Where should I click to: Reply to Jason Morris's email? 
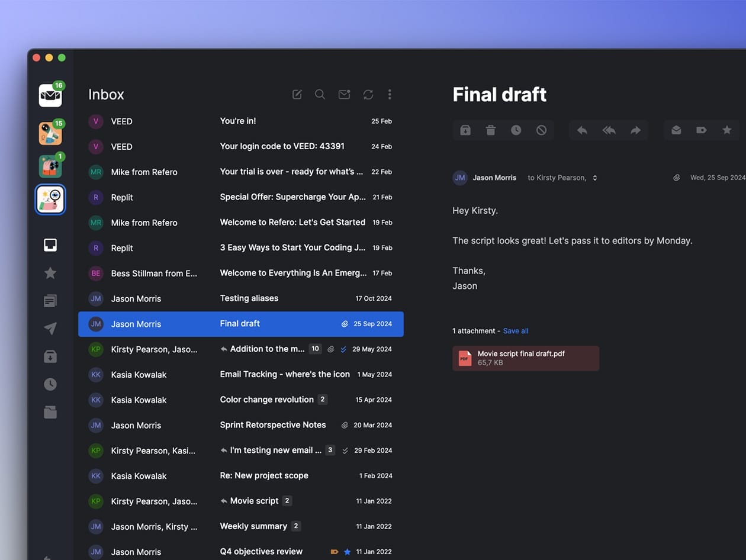click(x=582, y=130)
